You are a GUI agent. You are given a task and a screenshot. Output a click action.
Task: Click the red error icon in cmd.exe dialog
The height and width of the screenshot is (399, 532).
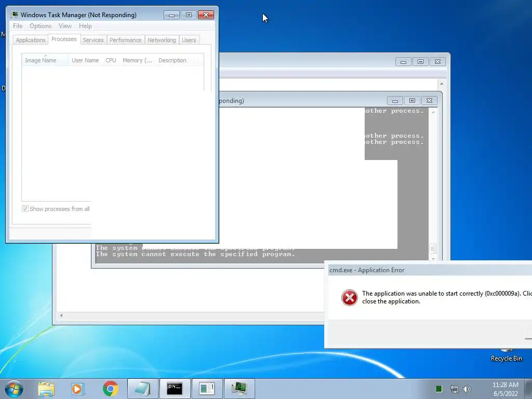coord(349,298)
